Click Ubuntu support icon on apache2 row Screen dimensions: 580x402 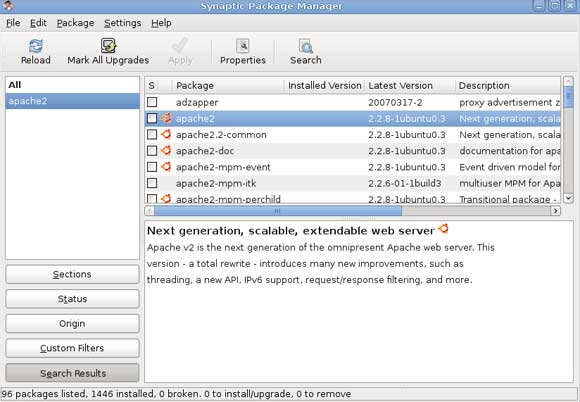click(166, 118)
